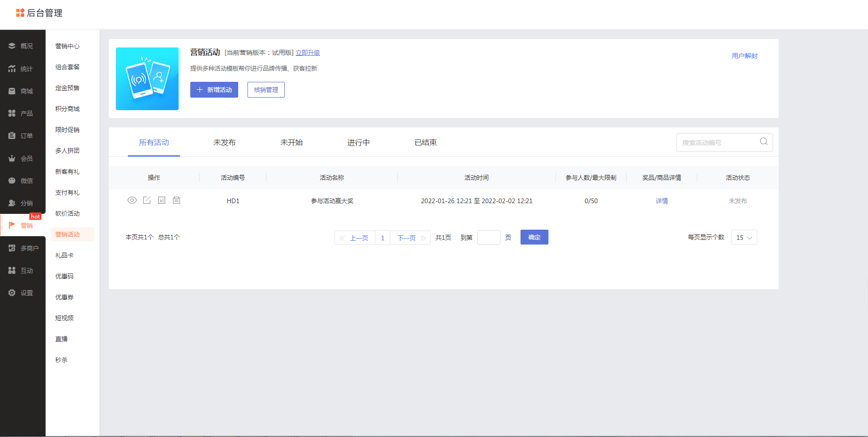Select 优惠券 in the marketing submenu
868x437 pixels.
tap(65, 297)
